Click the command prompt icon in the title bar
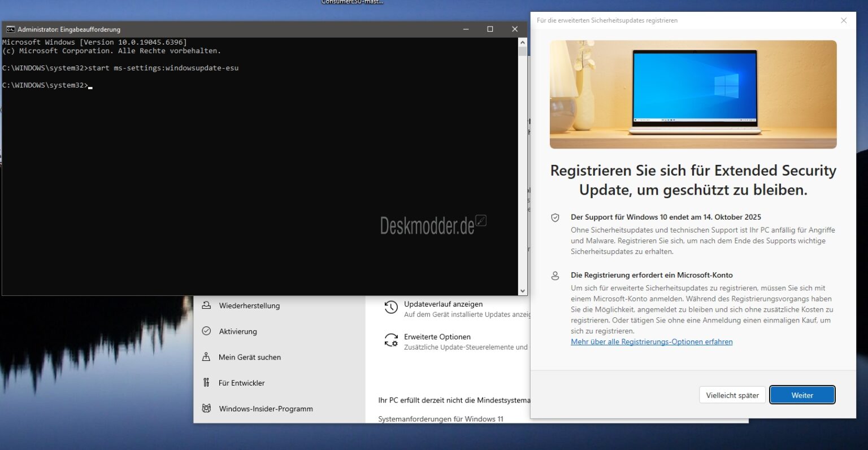868x450 pixels. point(10,29)
